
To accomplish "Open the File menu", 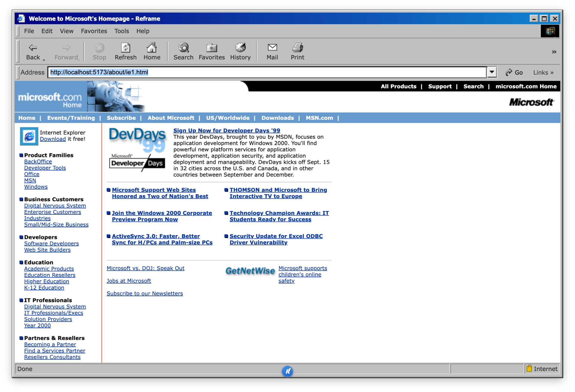I will click(x=29, y=31).
